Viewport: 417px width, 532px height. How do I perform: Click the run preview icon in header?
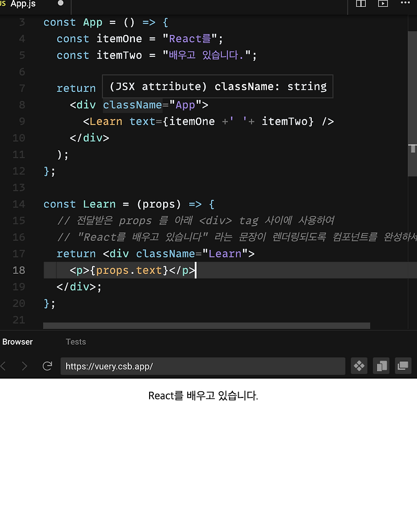pos(383,4)
